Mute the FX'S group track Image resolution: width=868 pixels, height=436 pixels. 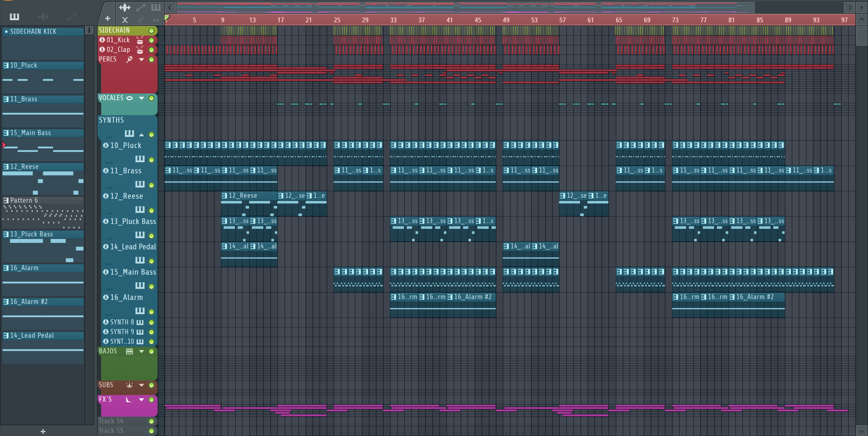click(x=151, y=400)
